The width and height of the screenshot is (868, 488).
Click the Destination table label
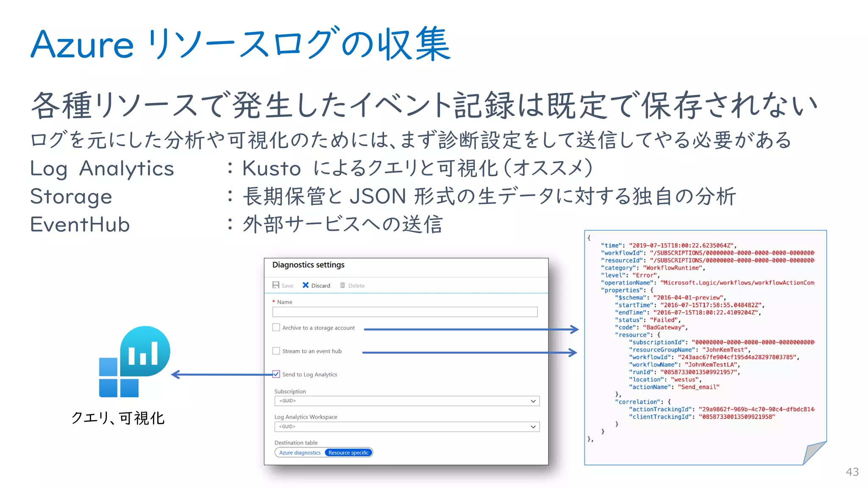coord(296,443)
